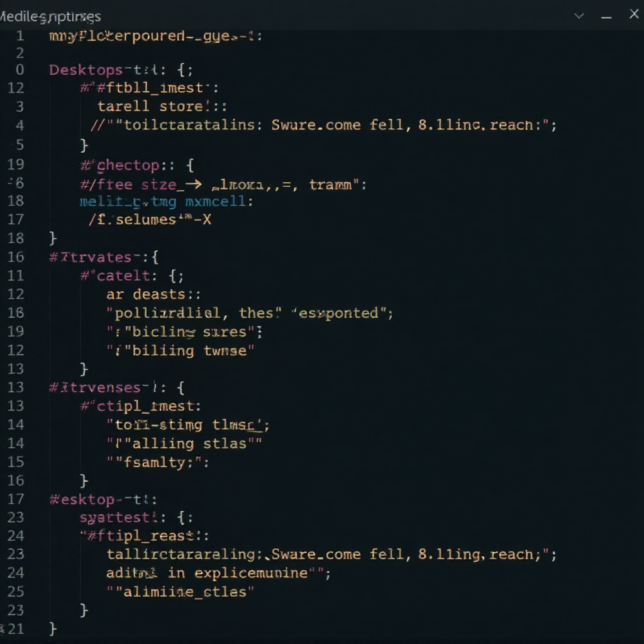Click the line with 'ftee stze_' arrow
Image resolution: width=644 pixels, height=644 pixels.
click(x=223, y=184)
